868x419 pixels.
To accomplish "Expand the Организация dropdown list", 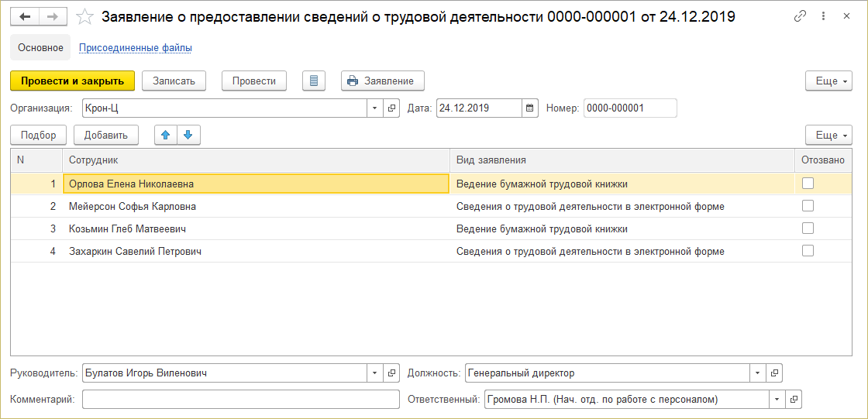I will [x=374, y=108].
